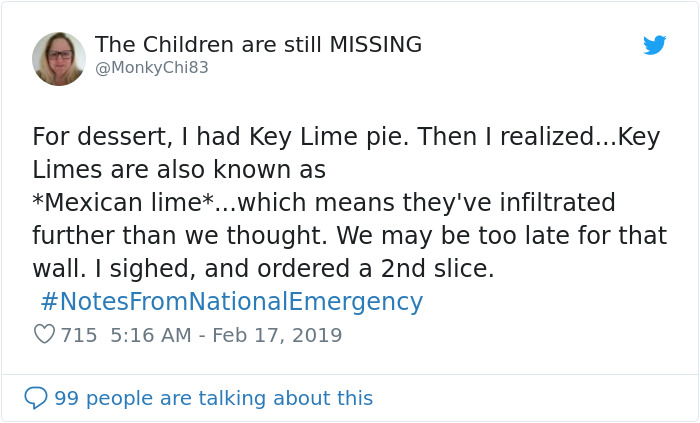Click the "*Mexican lime*" phrase
Image resolution: width=700 pixels, height=423 pixels.
[121, 203]
